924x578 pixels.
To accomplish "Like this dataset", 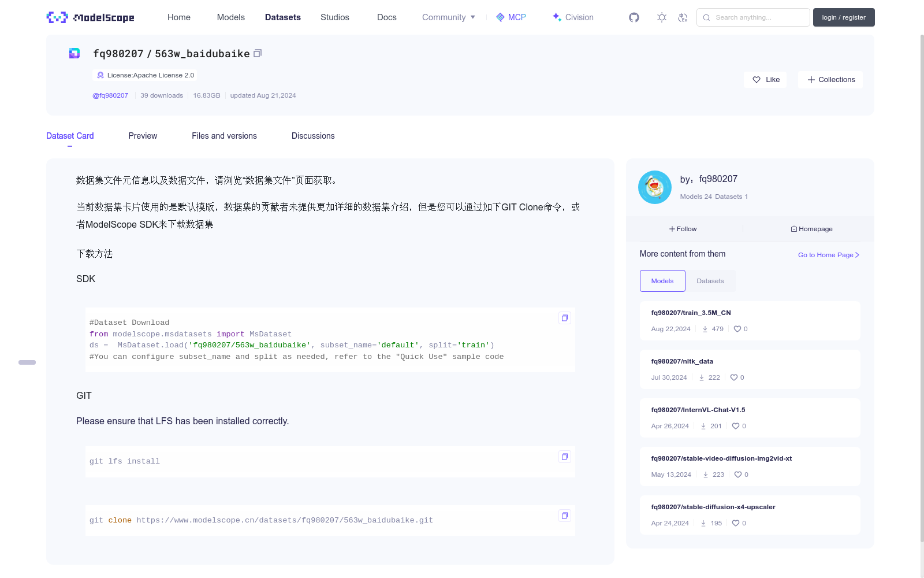I will click(766, 80).
